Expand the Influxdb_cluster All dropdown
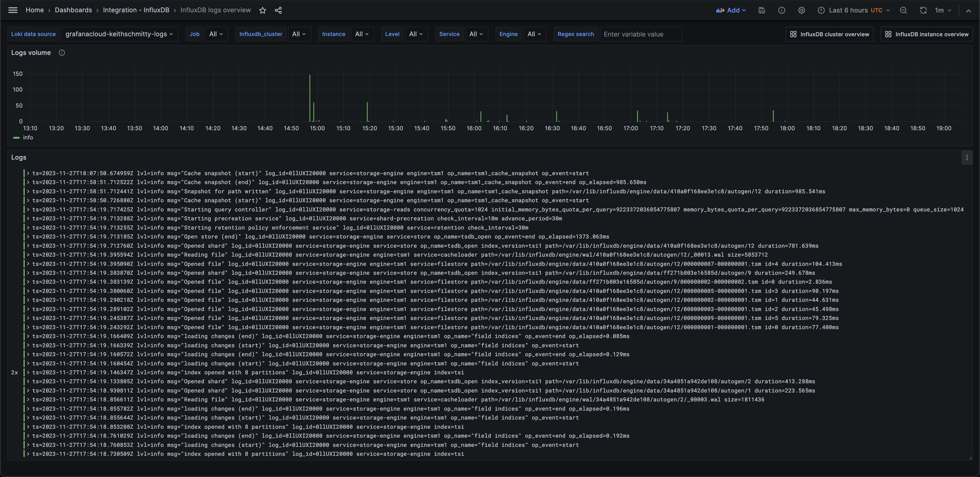This screenshot has height=477, width=980. pyautogui.click(x=298, y=34)
